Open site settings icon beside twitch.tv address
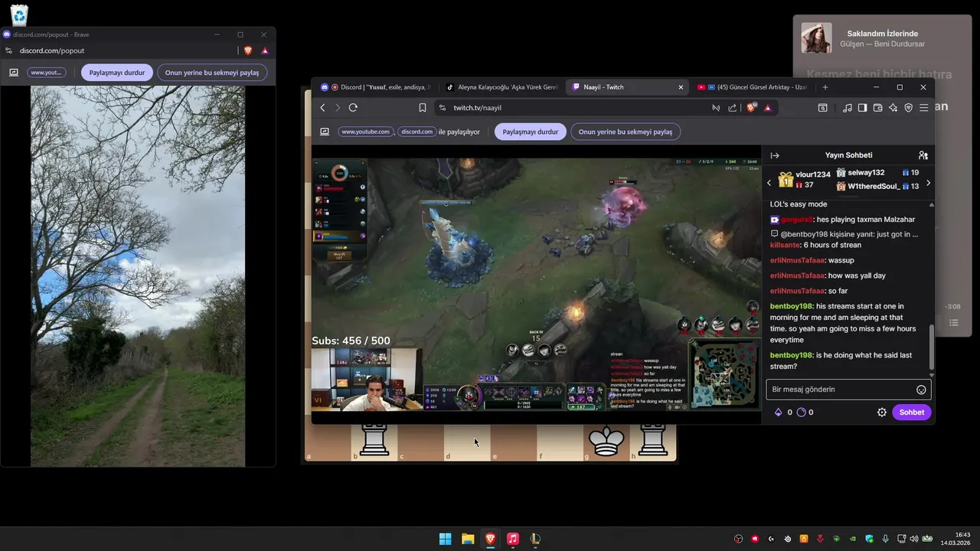Viewport: 980px width, 551px height. (x=443, y=108)
